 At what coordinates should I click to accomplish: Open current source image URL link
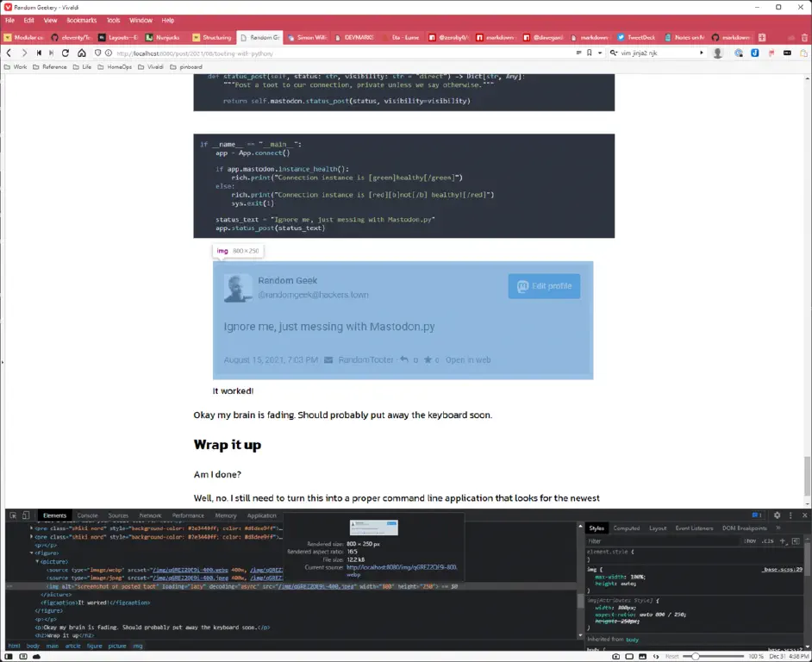click(402, 571)
